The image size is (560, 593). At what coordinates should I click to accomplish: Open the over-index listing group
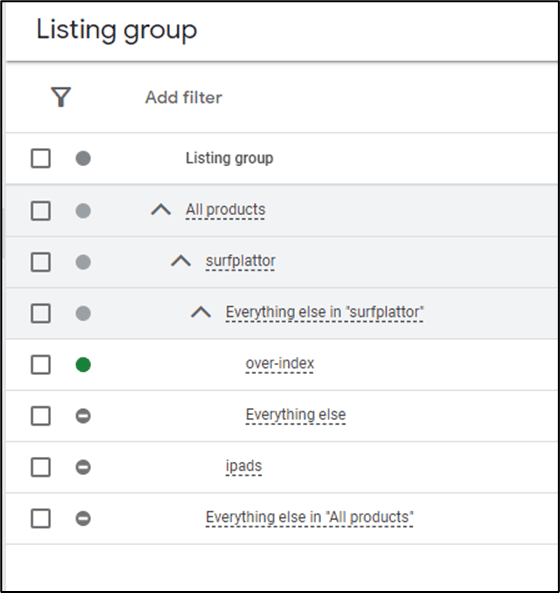click(280, 363)
